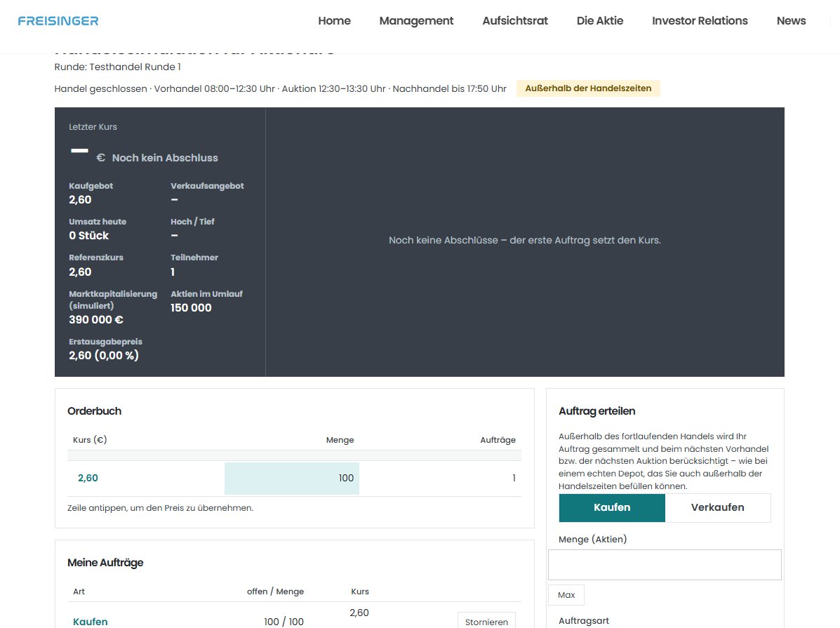Click the Orderbuch heading
Screen dimensions: 840x628
click(x=94, y=411)
